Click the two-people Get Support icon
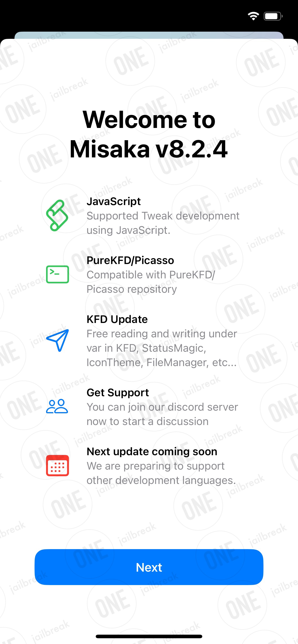298x644 pixels. pyautogui.click(x=57, y=406)
